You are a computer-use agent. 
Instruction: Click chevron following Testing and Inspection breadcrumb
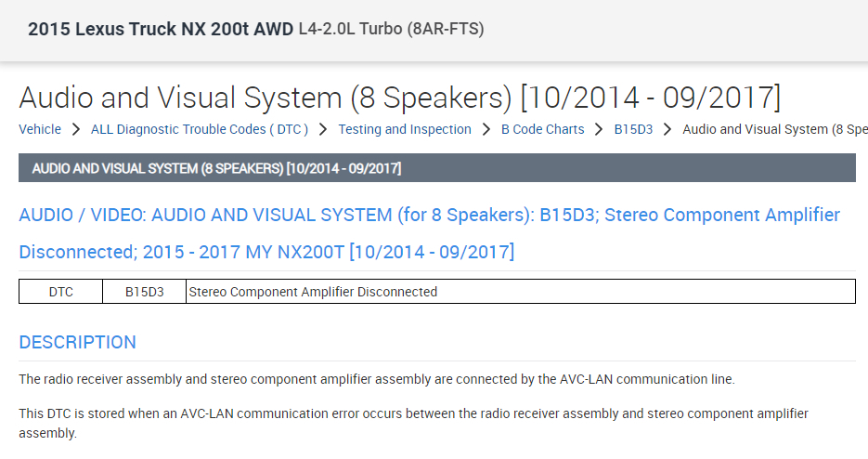(486, 129)
